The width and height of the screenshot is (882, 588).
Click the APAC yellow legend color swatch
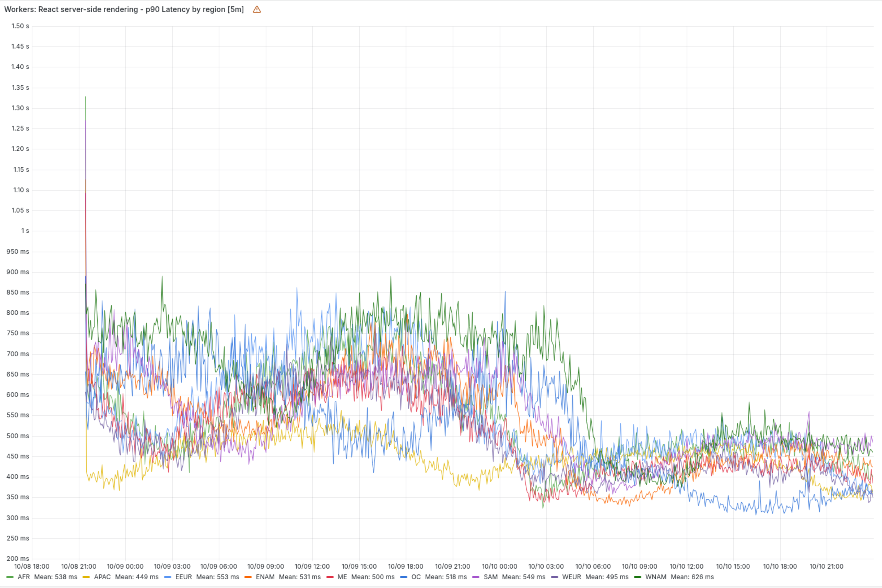(x=86, y=577)
